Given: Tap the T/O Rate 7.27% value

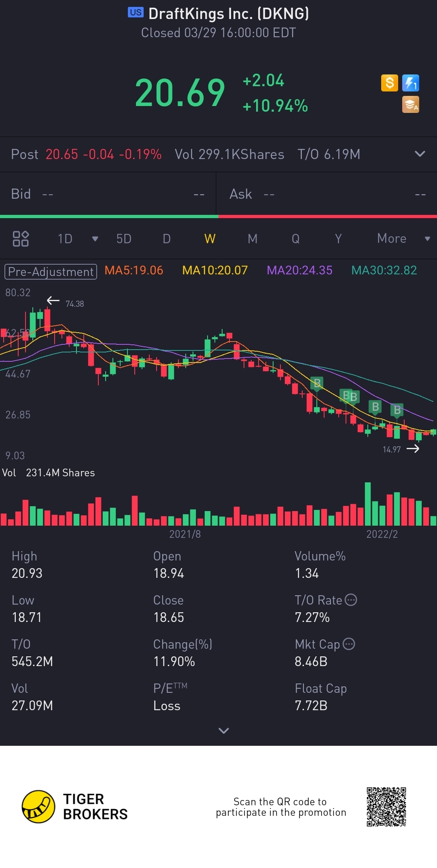Looking at the screenshot, I should pos(312,618).
